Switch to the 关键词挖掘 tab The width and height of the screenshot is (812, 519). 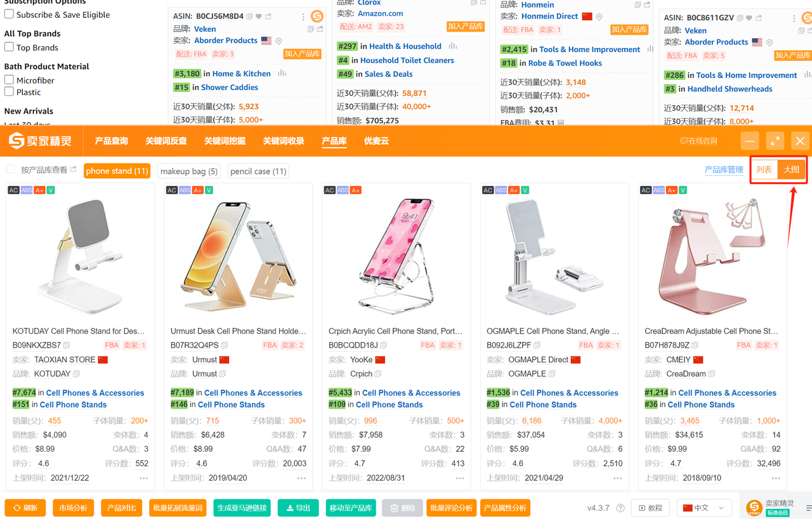225,141
